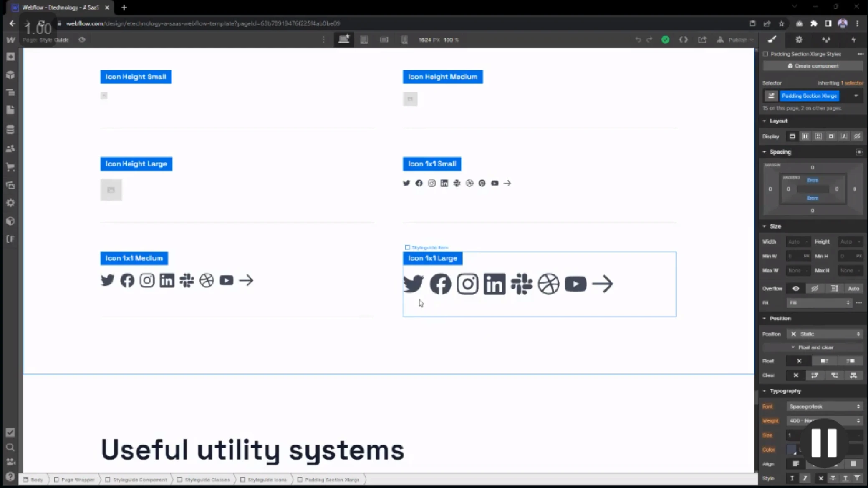Open the Publish menu
This screenshot has height=488, width=868.
[x=737, y=40]
